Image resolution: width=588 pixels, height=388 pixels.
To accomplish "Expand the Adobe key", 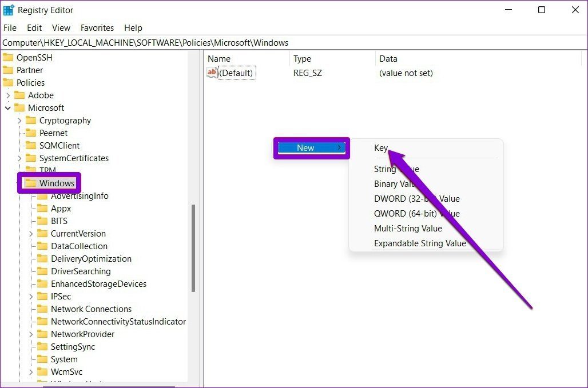I will (8, 95).
